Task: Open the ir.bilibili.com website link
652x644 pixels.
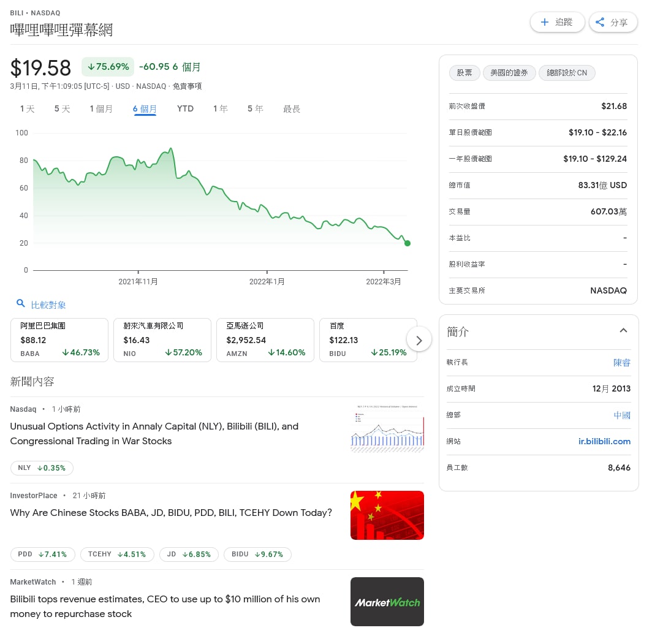Action: click(x=604, y=442)
